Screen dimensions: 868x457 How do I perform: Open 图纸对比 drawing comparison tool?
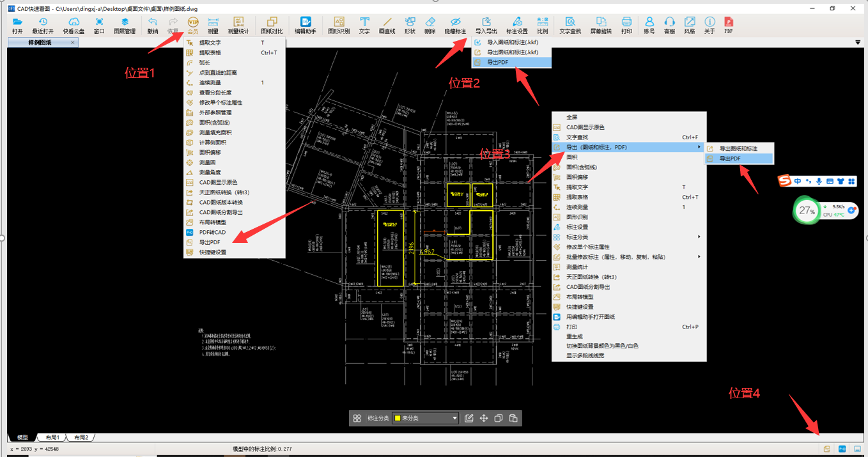[272, 26]
